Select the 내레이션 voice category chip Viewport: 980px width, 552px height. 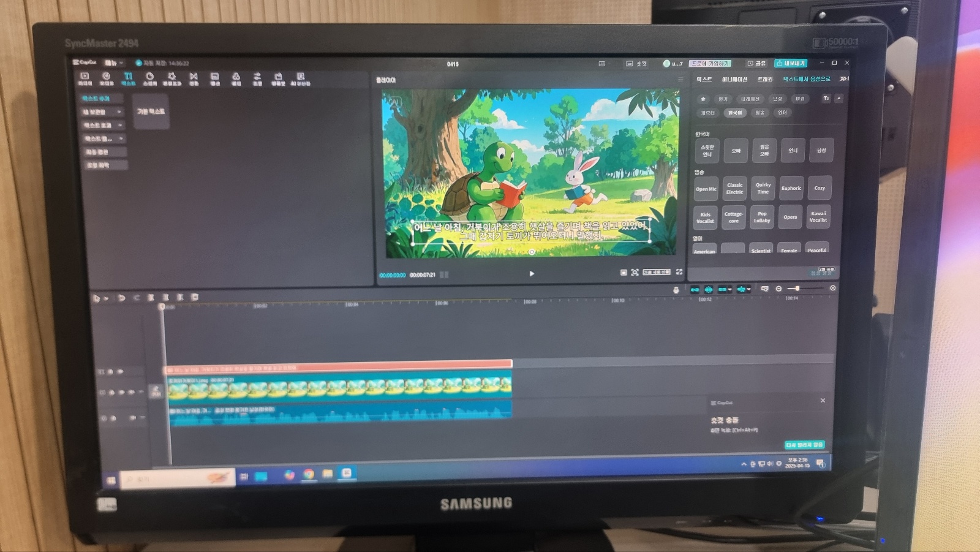pyautogui.click(x=750, y=99)
